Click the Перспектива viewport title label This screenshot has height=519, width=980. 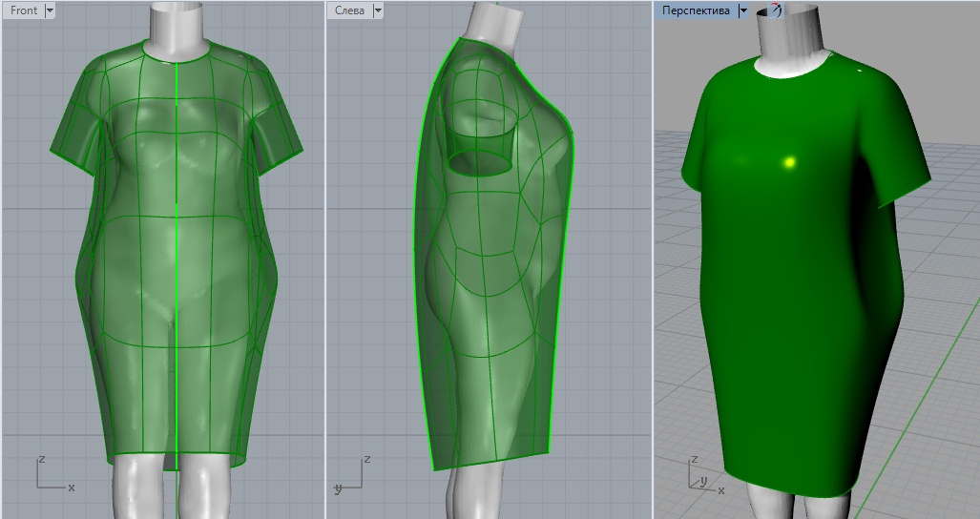pos(696,10)
